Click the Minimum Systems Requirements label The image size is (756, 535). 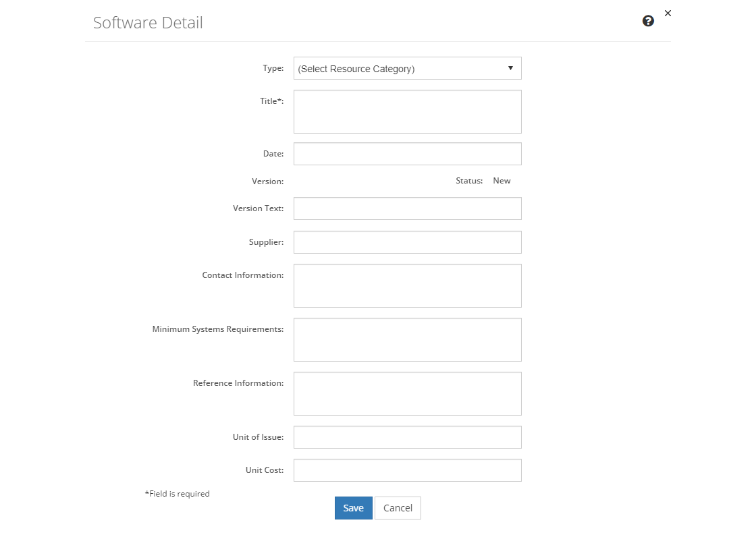point(218,329)
